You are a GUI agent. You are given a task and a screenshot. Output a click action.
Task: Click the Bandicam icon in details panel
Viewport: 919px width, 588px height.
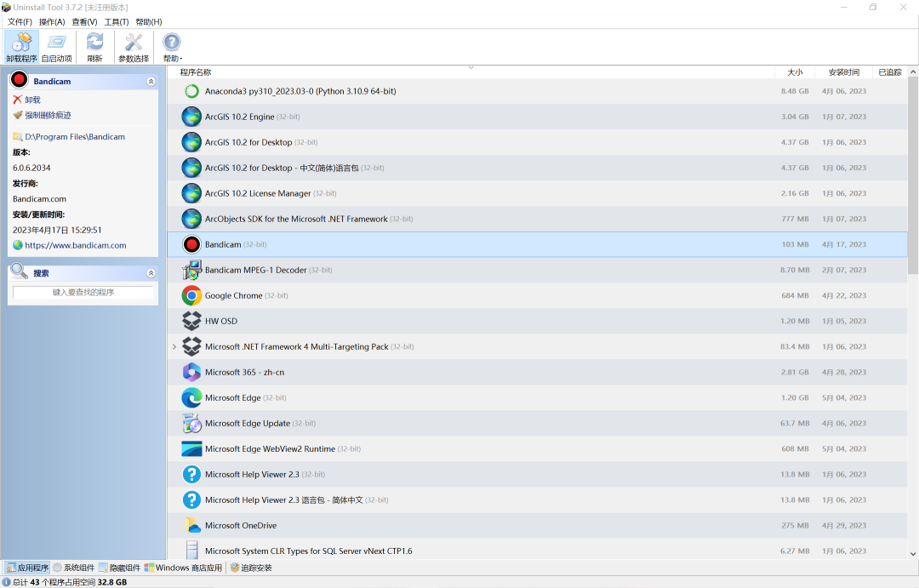[x=20, y=80]
